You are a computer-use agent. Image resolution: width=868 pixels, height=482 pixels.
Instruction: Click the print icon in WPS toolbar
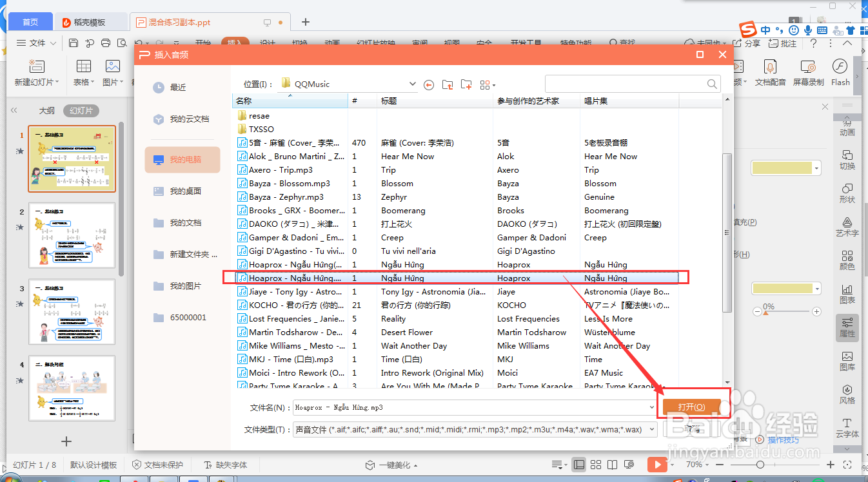106,43
